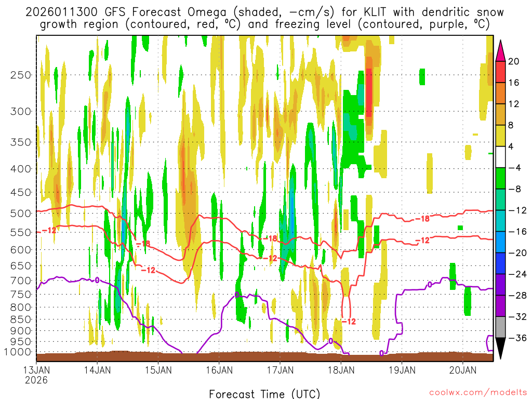Click the 900 pressure level label

tap(21, 331)
